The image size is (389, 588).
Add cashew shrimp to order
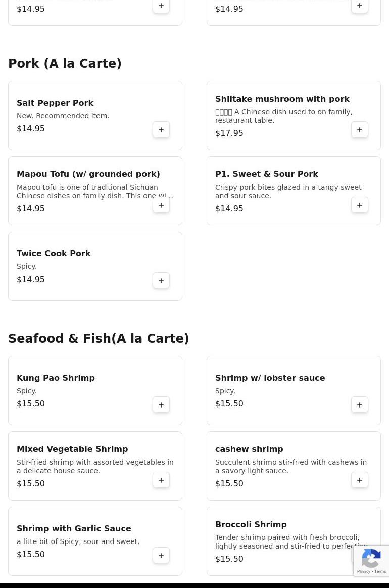tap(360, 480)
